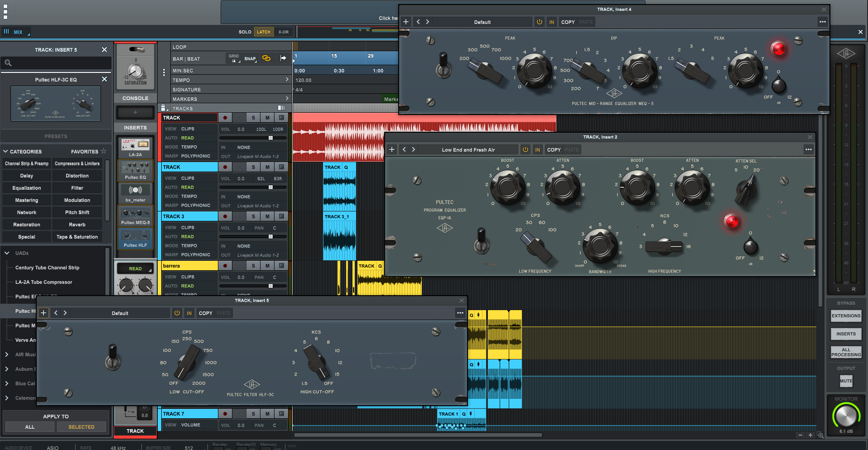Select the bx_meter insert slot
868x450 pixels.
(135, 193)
